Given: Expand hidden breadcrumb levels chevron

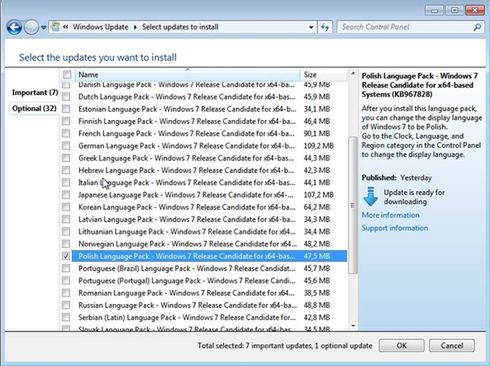Looking at the screenshot, I should [66, 27].
